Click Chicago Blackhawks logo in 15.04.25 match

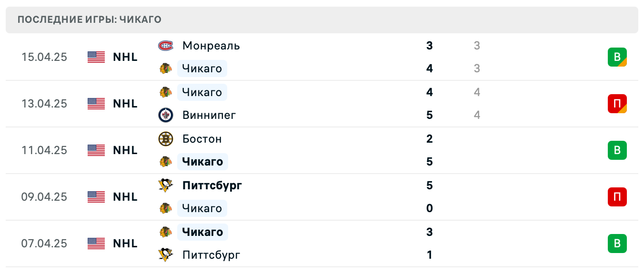[165, 68]
